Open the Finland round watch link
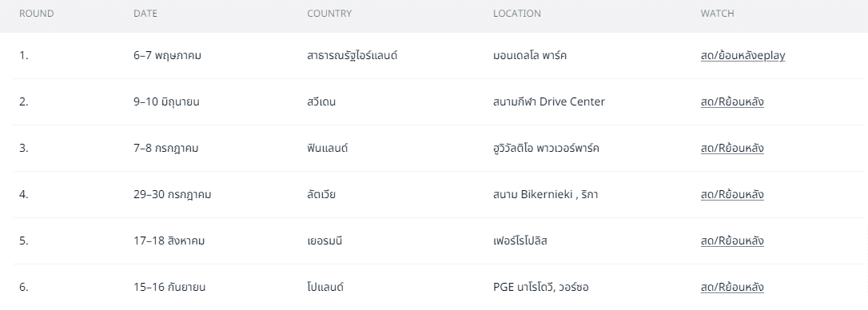 point(732,149)
